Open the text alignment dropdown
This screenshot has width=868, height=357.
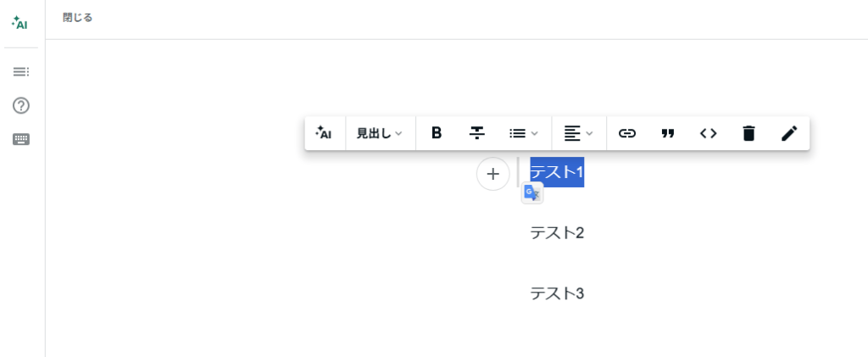579,133
